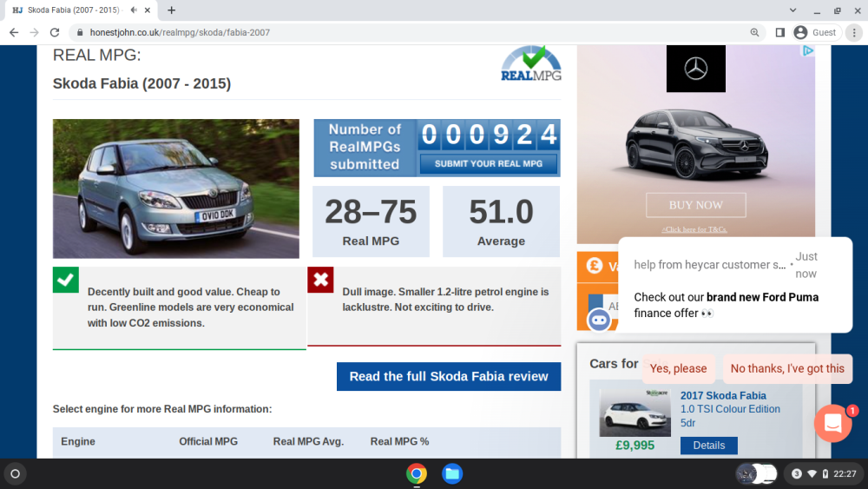The image size is (868, 489).
Task: Click the shelf toggle pill icon
Action: click(x=756, y=474)
